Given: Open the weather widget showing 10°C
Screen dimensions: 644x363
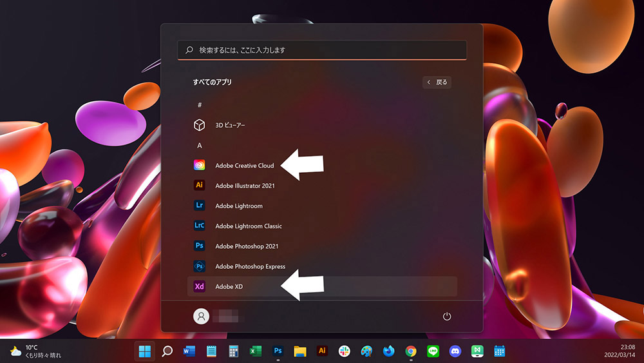Looking at the screenshot, I should 35,351.
